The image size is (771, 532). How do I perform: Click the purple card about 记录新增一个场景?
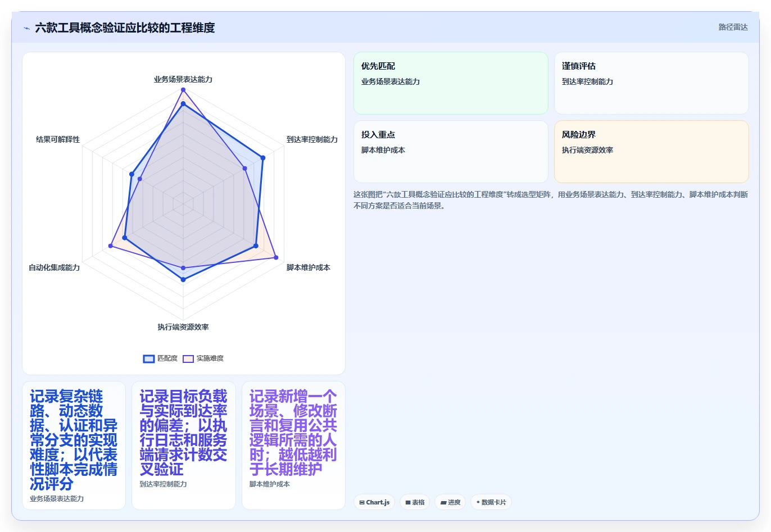(293, 445)
